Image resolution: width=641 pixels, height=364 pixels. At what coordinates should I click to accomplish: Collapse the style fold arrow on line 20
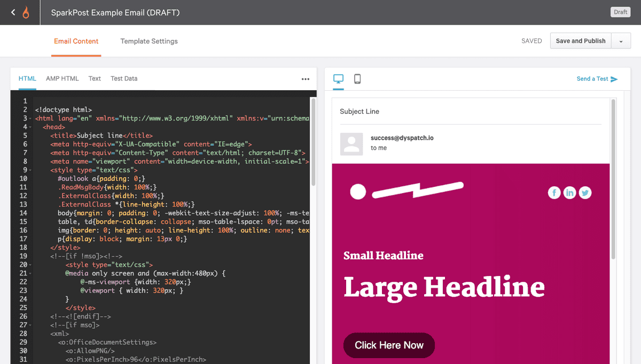click(x=30, y=265)
